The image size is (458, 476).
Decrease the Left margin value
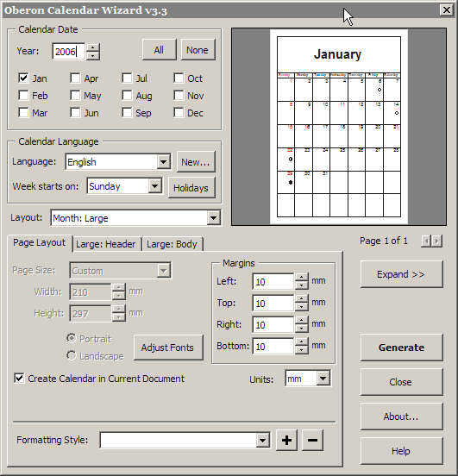tap(301, 285)
